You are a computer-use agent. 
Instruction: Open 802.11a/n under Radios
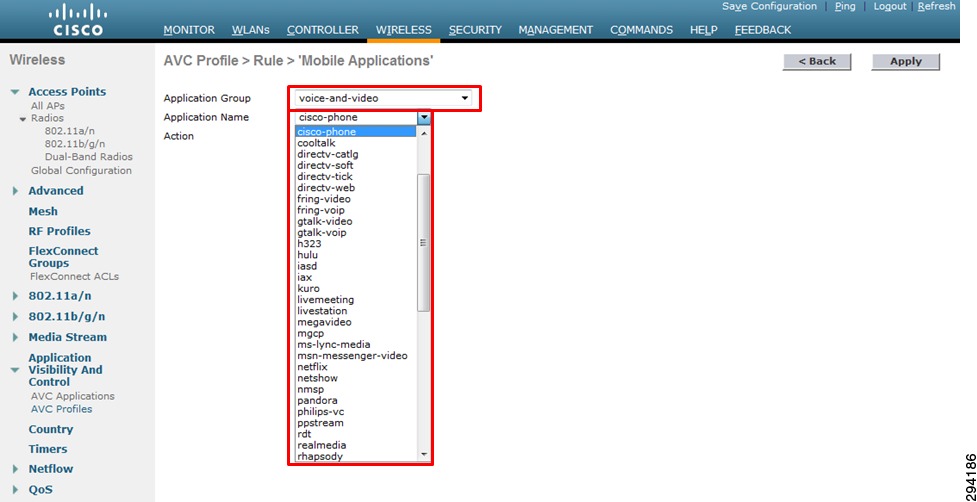click(x=70, y=131)
